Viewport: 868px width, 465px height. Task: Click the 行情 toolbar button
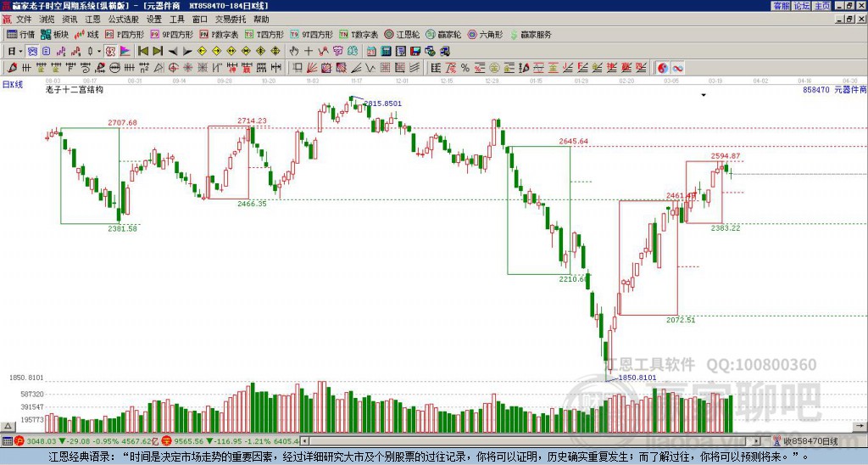(20, 34)
